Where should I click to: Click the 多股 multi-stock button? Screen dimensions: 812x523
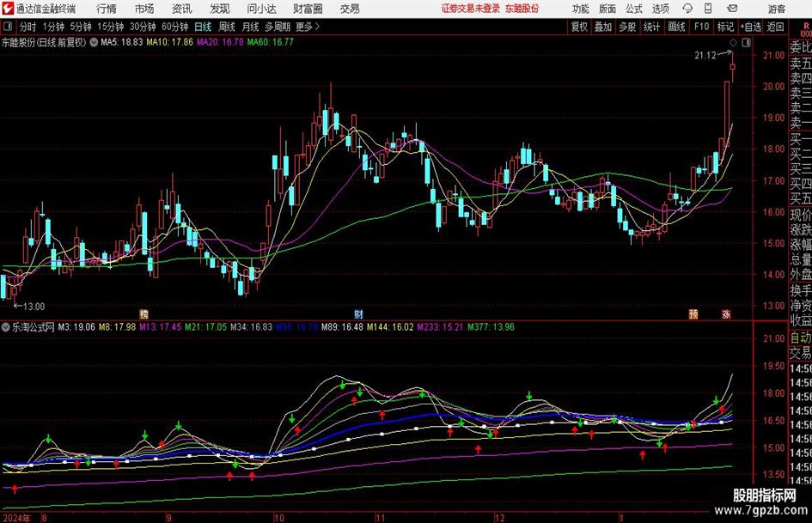(627, 27)
